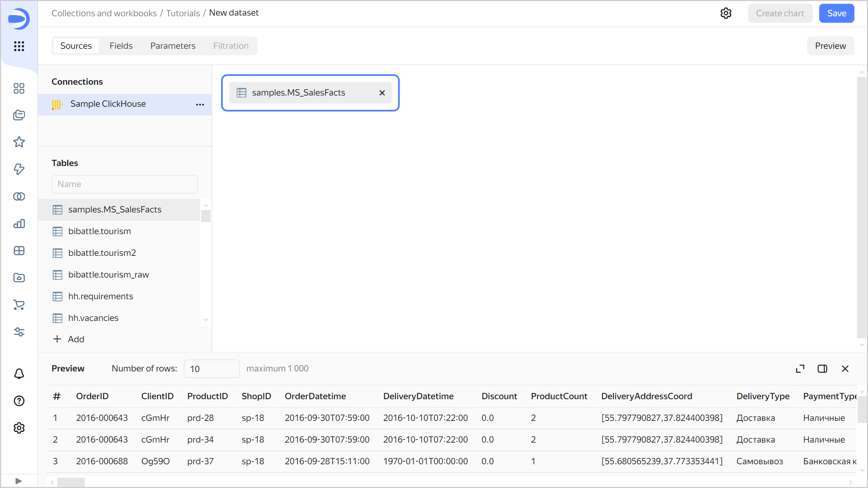The image size is (868, 488).
Task: Click the Add table link
Action: coord(69,339)
